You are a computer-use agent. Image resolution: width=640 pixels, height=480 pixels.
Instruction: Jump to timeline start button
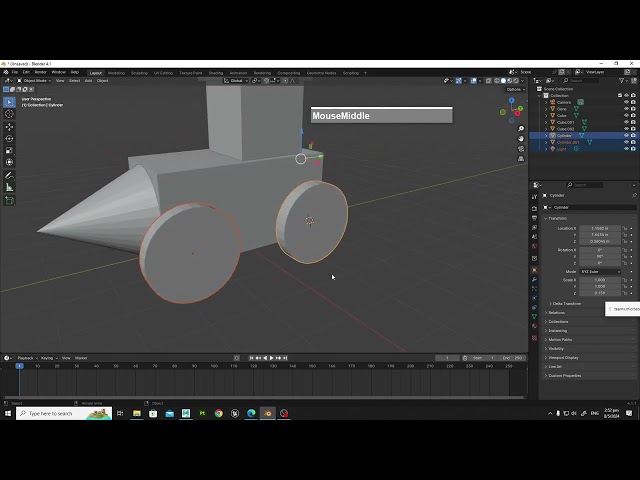click(x=251, y=358)
